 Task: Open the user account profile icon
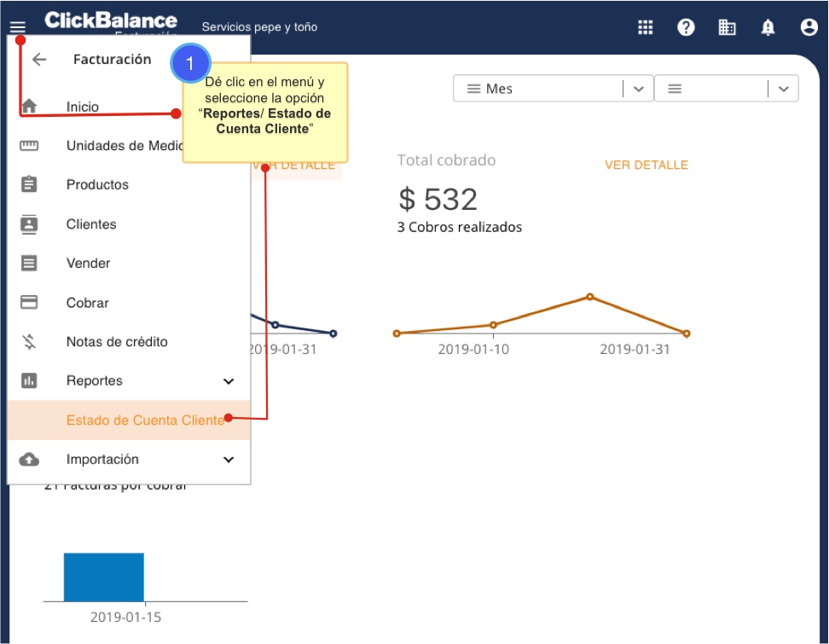809,27
